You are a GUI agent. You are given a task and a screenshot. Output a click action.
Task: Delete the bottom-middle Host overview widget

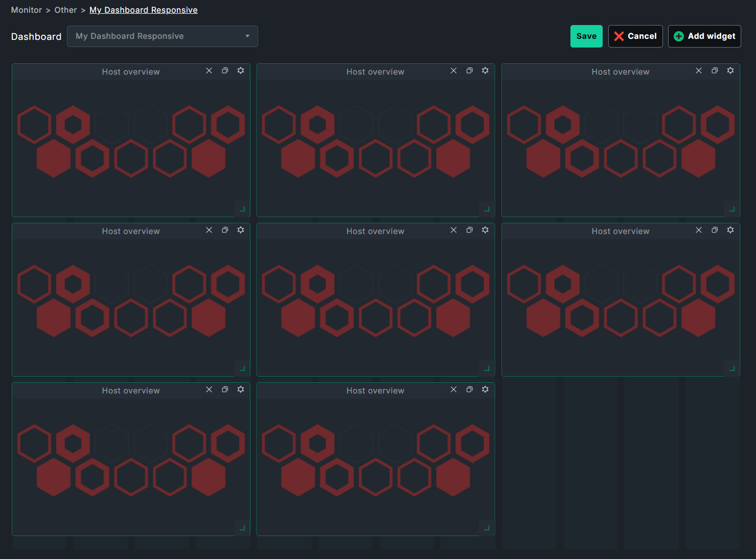(x=453, y=389)
